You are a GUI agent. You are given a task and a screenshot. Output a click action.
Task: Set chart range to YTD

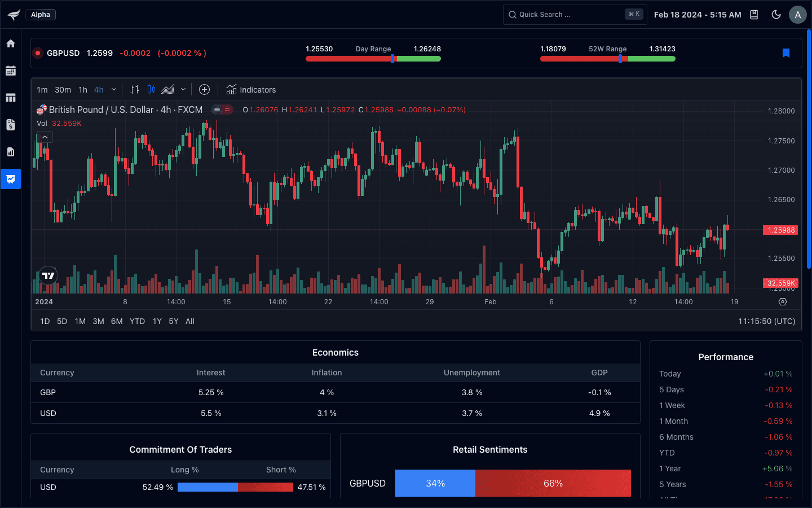(x=137, y=321)
